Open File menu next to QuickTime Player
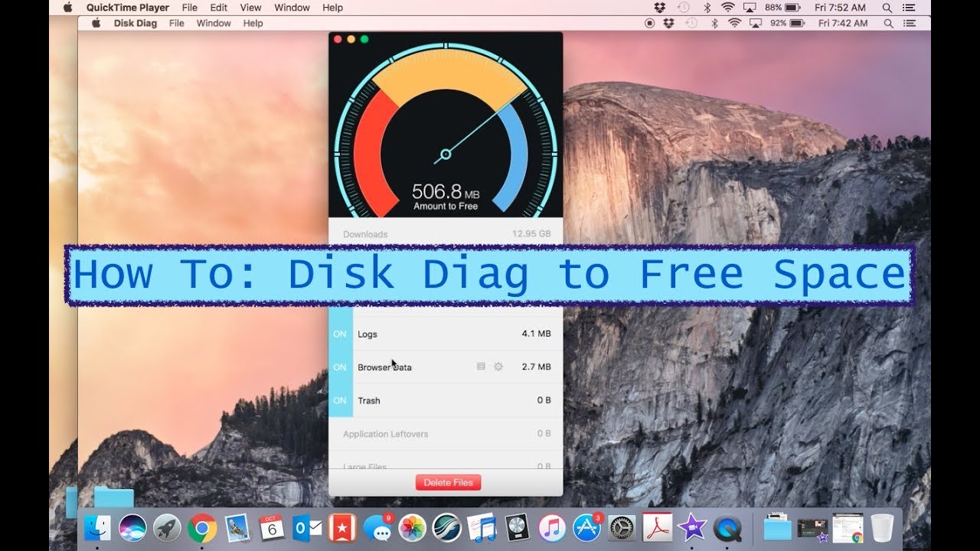This screenshot has width=980, height=551. (x=189, y=8)
